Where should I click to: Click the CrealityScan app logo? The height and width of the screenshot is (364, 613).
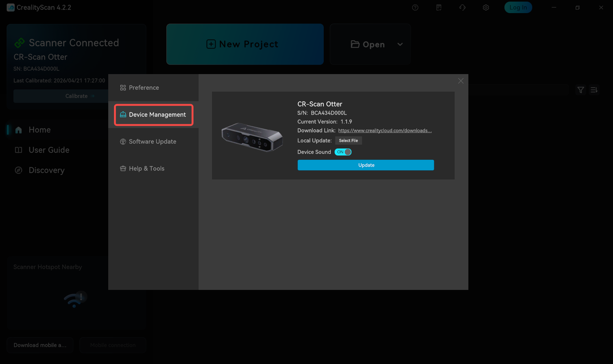pos(11,7)
